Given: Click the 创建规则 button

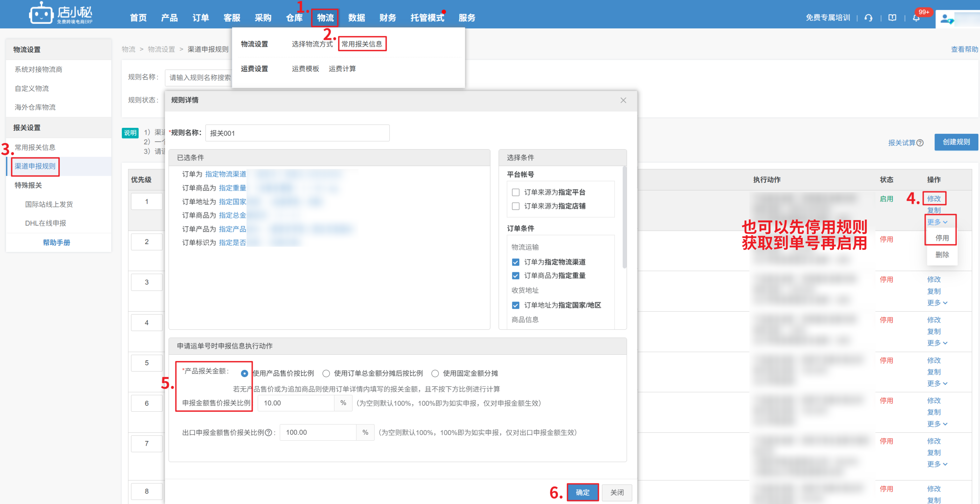Looking at the screenshot, I should [956, 142].
